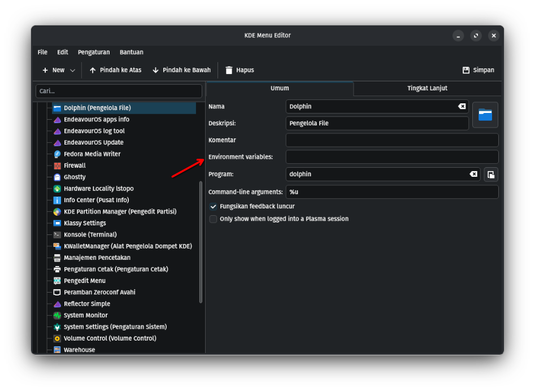This screenshot has width=535, height=392.
Task: Focus the Cari search field
Action: 119,91
